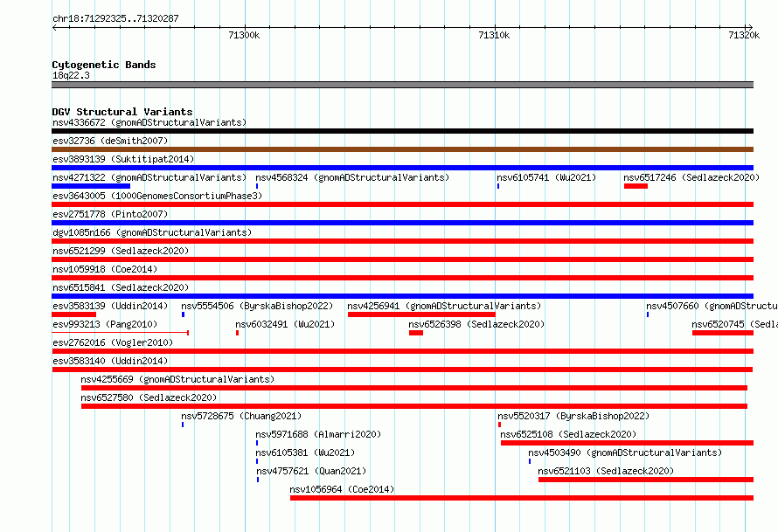Open nsv6032491 (Wu2021) label

click(285, 324)
